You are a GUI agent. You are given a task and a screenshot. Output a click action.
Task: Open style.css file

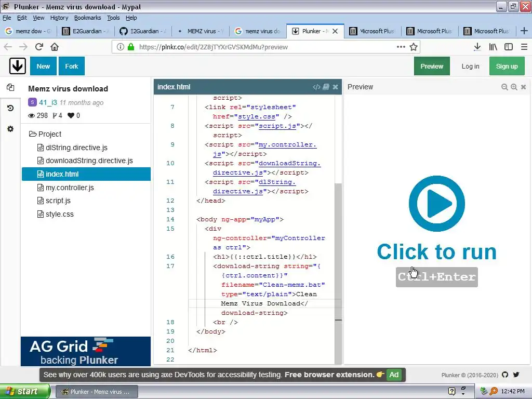click(x=59, y=214)
